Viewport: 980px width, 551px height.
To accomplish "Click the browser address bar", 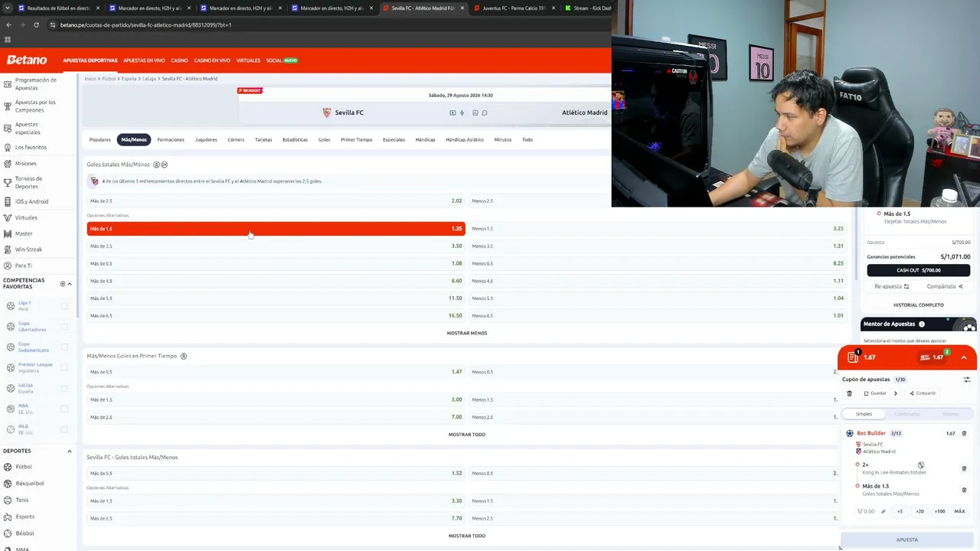I will point(329,24).
